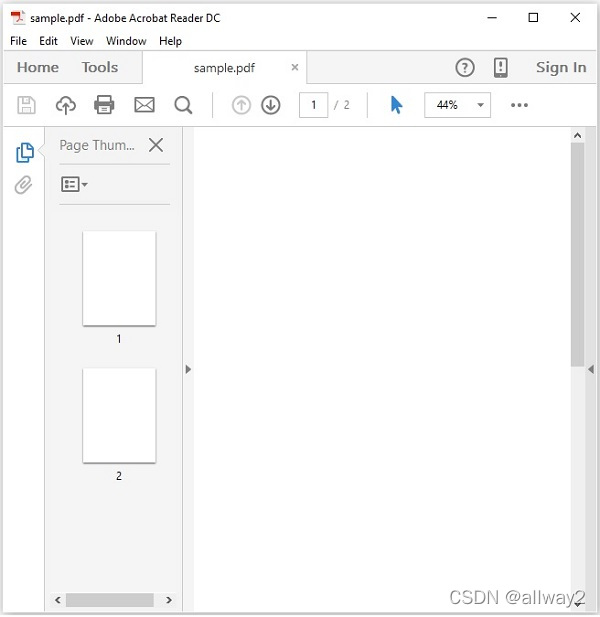Screen dimensions: 600x617
Task: Go to next page arrow
Action: pos(271,105)
